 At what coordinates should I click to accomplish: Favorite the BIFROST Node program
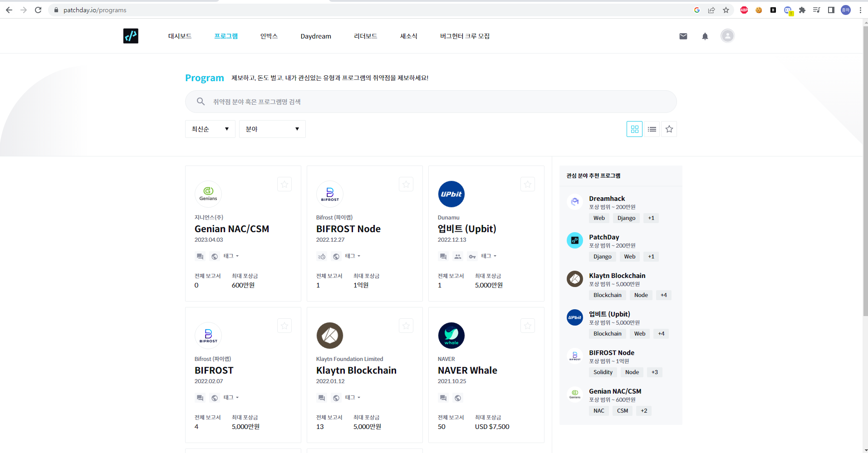click(x=406, y=184)
